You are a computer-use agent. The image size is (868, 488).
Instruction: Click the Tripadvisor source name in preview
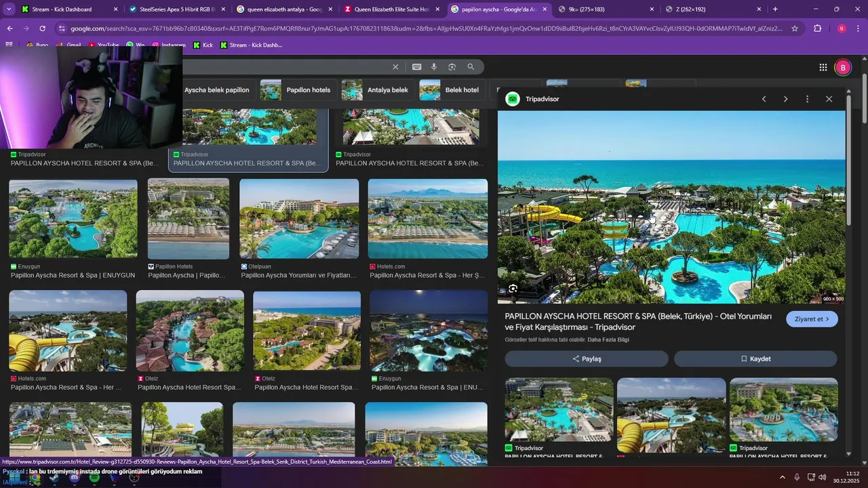click(542, 99)
